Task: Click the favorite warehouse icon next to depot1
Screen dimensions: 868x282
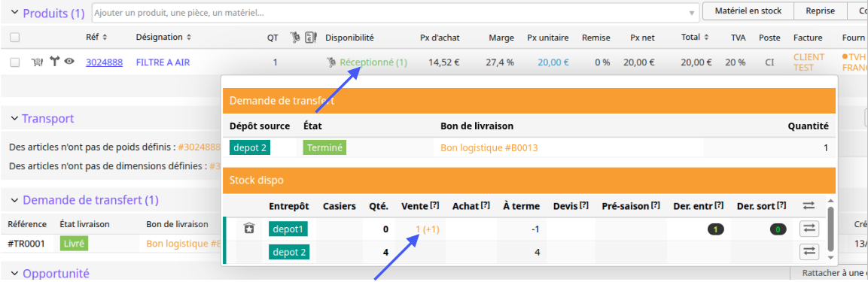Action: (249, 229)
